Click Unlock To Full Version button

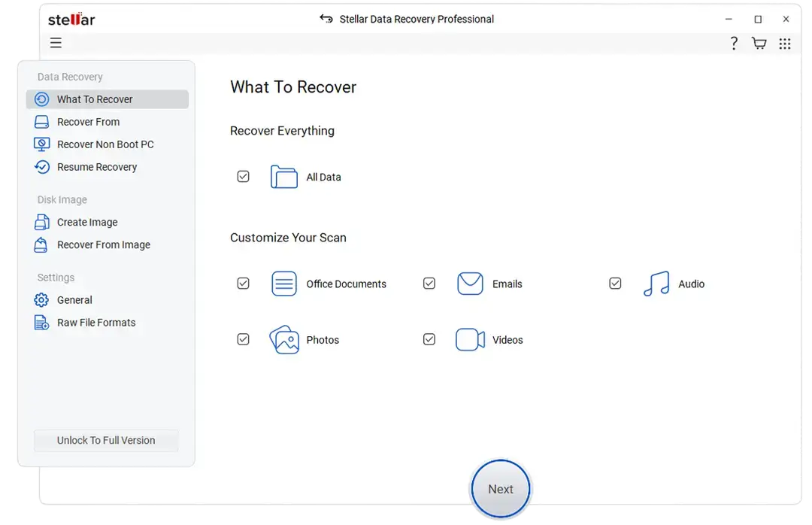(106, 441)
